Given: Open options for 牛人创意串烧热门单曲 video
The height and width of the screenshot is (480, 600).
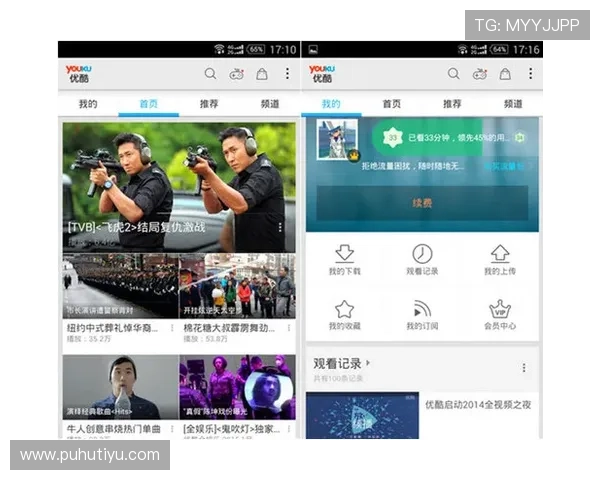Looking at the screenshot, I should click(172, 429).
